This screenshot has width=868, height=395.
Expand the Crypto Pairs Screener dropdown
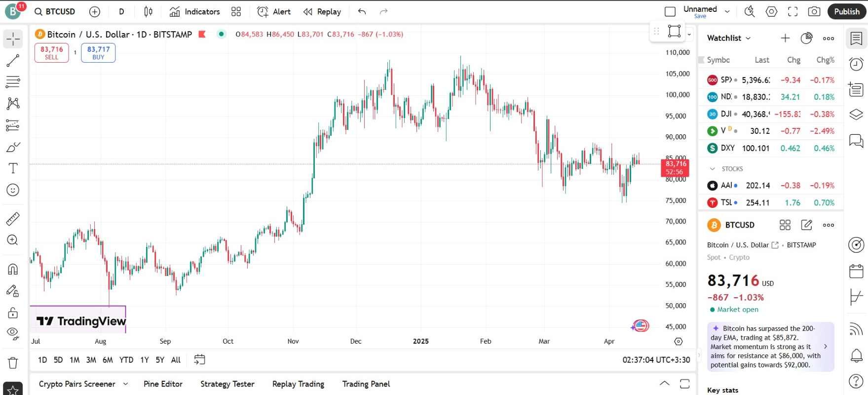[125, 384]
